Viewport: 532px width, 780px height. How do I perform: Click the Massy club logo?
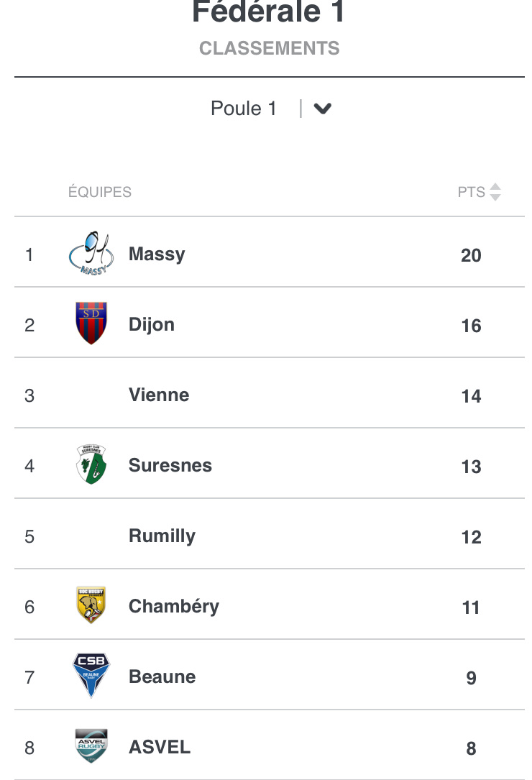coord(91,253)
